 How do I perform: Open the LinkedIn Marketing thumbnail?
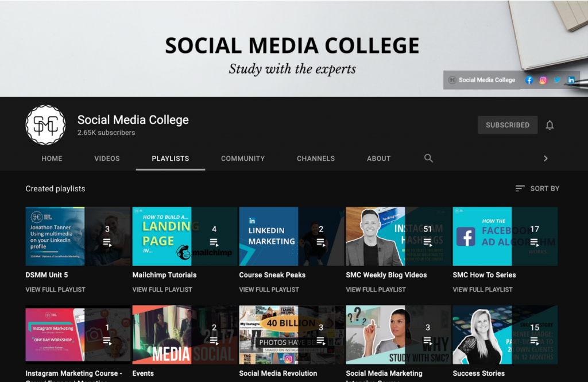(292, 237)
